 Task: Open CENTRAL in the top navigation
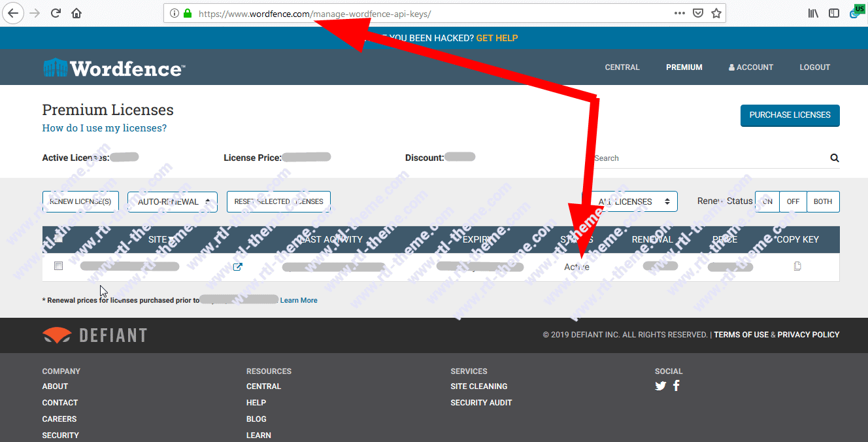[622, 67]
